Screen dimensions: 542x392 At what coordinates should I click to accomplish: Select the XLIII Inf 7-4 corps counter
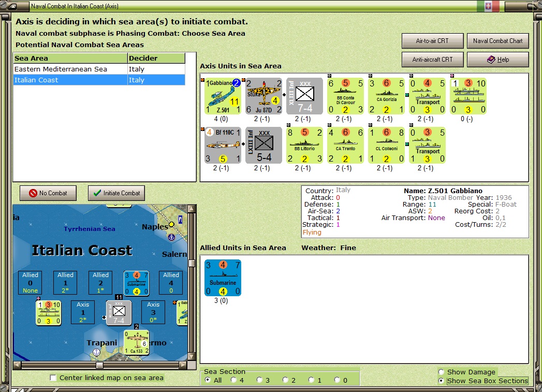pyautogui.click(x=304, y=96)
